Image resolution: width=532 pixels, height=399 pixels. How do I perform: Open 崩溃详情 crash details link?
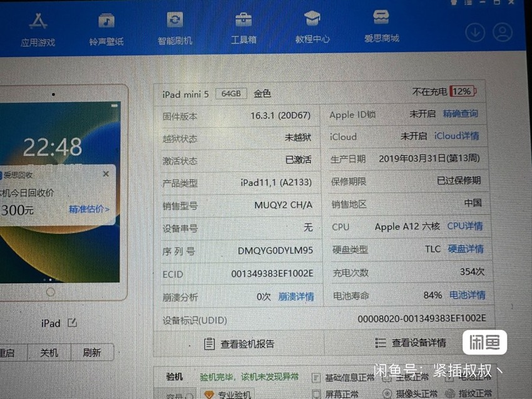(x=296, y=296)
